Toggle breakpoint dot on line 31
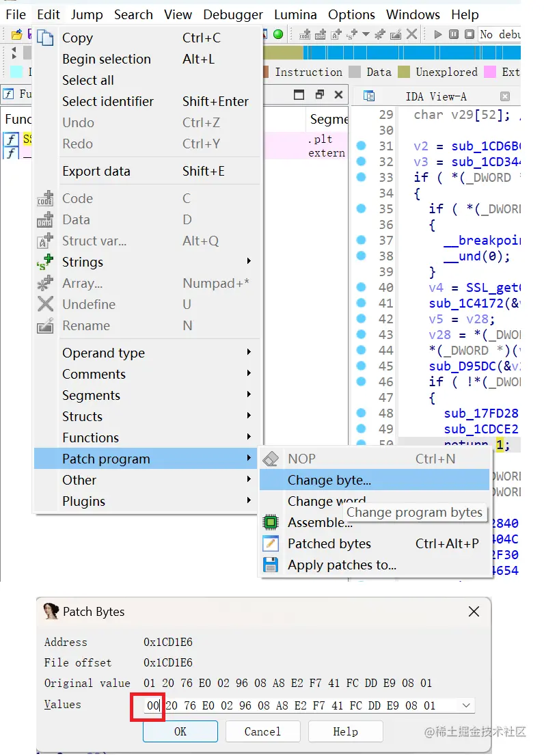Viewport: 544px width, 756px height. [x=361, y=145]
